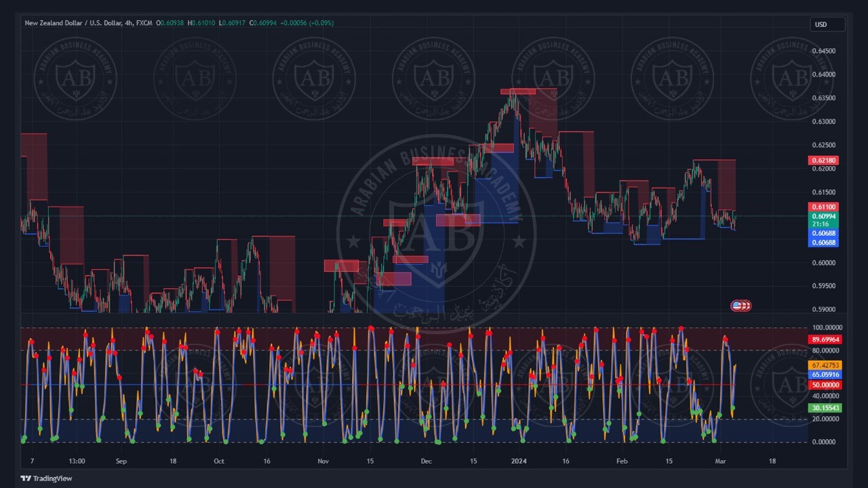Click the Feb label on time axis

tap(622, 462)
